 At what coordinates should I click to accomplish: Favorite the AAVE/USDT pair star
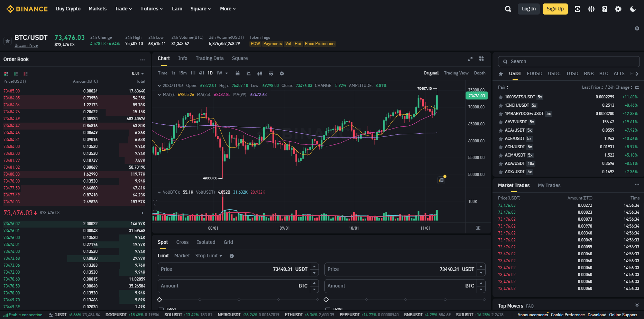click(500, 122)
